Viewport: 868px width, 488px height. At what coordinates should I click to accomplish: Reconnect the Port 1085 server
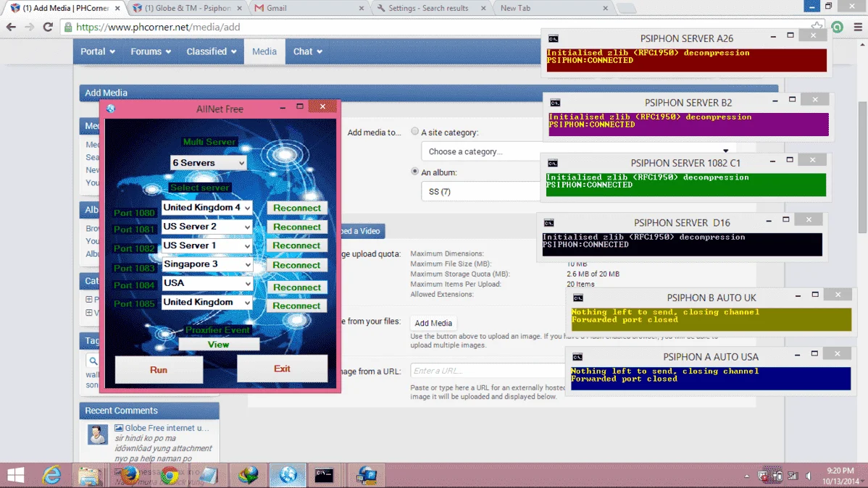[297, 306]
